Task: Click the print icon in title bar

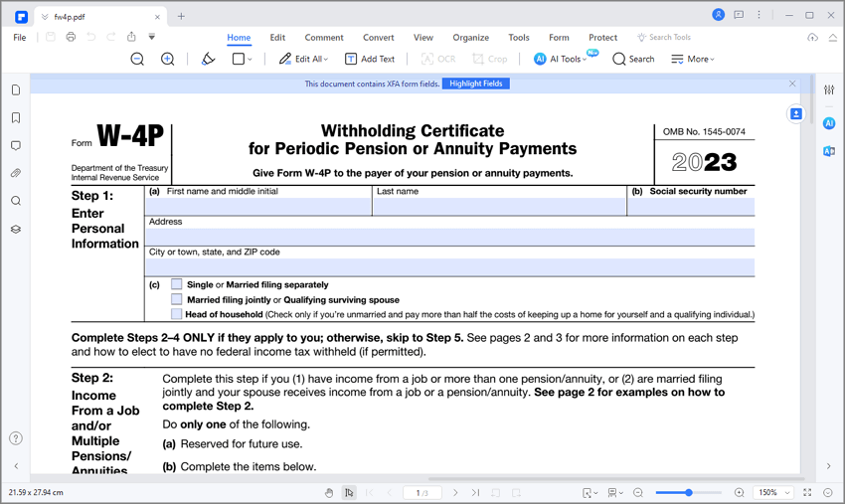Action: (71, 38)
